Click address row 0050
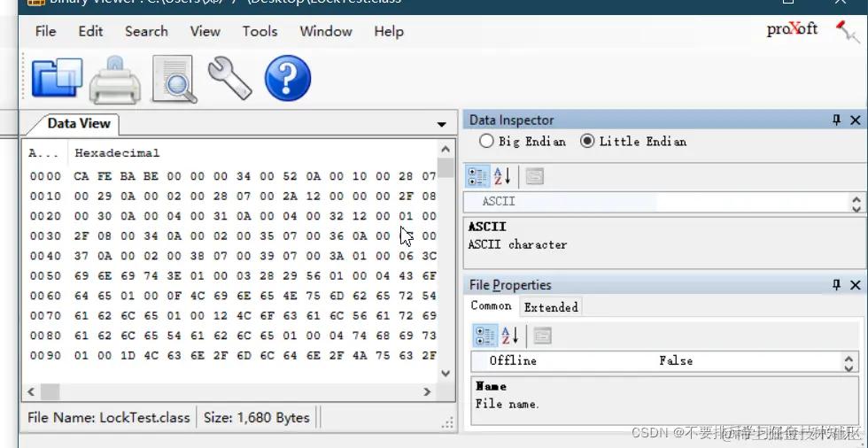 point(45,276)
